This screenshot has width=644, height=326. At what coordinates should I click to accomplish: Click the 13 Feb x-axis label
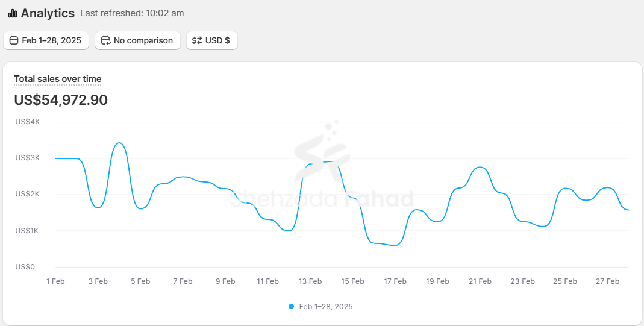tap(310, 281)
